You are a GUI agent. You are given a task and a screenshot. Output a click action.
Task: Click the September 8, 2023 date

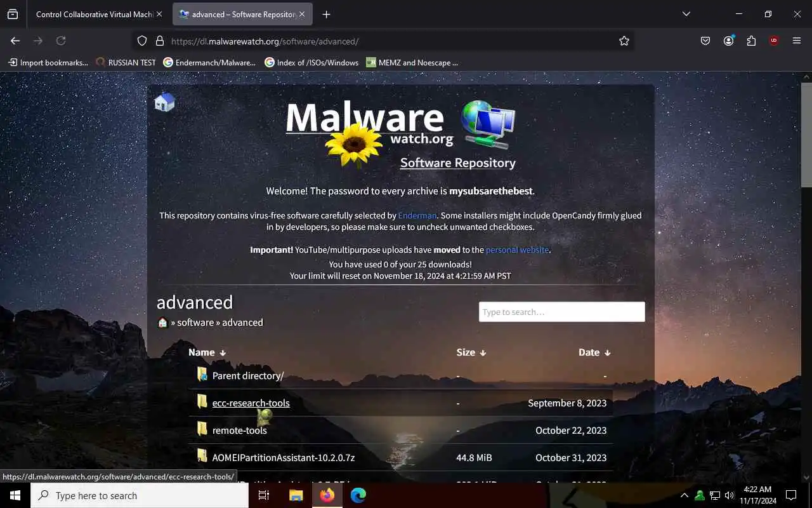click(x=567, y=403)
